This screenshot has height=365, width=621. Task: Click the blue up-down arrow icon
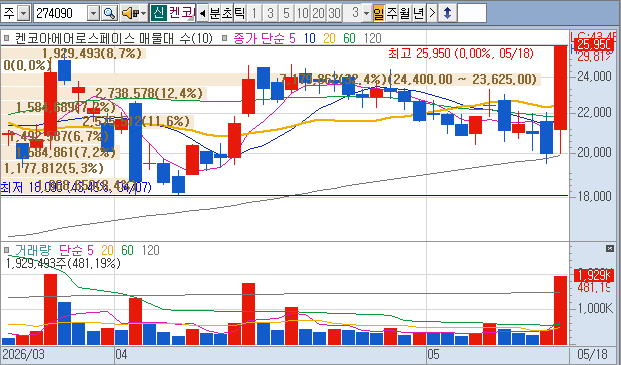(x=447, y=13)
